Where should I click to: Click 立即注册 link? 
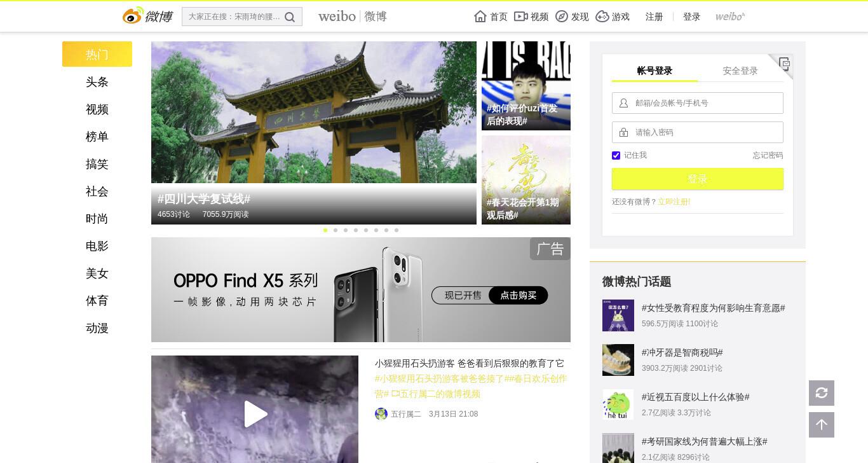[674, 202]
